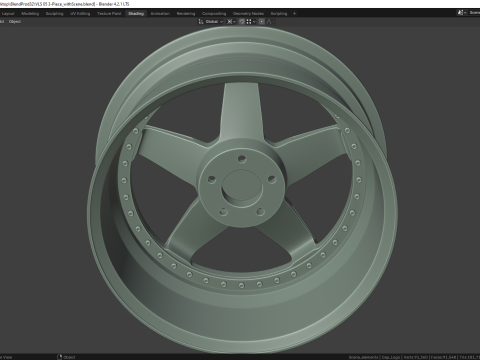The height and width of the screenshot is (360, 480).
Task: Toggle proportional editing icon
Action: tap(262, 22)
